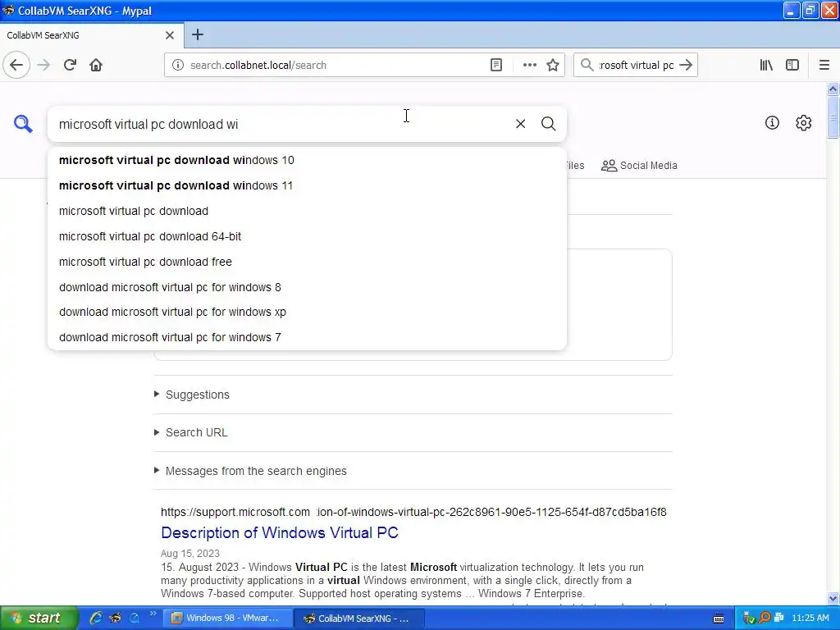The image size is (840, 630).
Task: Toggle reader view icon
Action: pyautogui.click(x=496, y=65)
